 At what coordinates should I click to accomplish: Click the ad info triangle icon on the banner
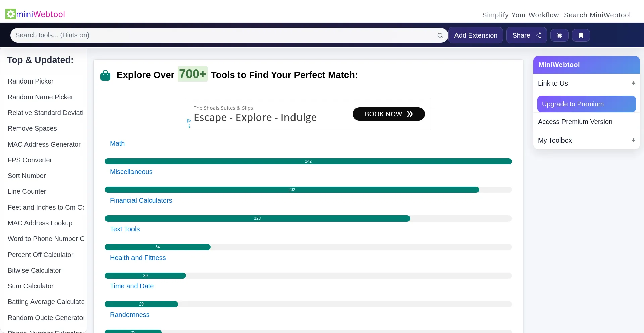(x=189, y=121)
